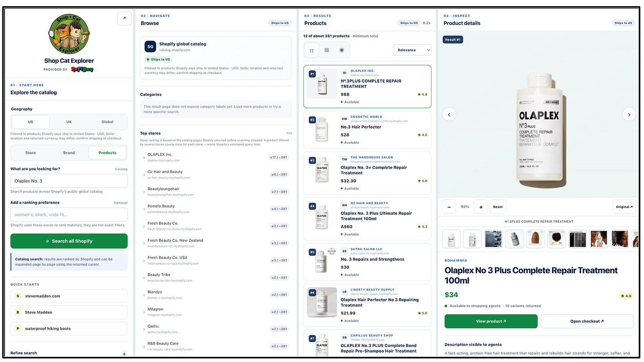644x362 pixels.
Task: Click the BOHAIRMIA vendor link
Action: click(456, 261)
